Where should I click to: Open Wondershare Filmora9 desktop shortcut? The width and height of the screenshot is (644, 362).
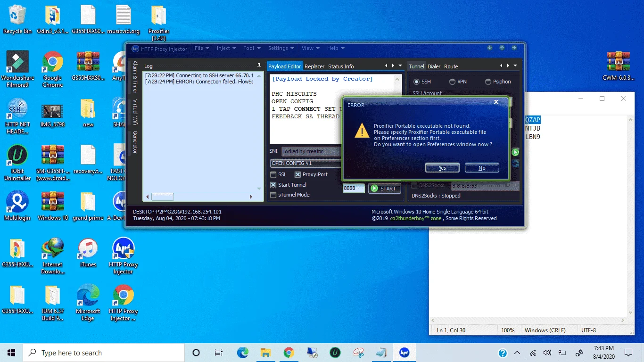click(x=17, y=69)
